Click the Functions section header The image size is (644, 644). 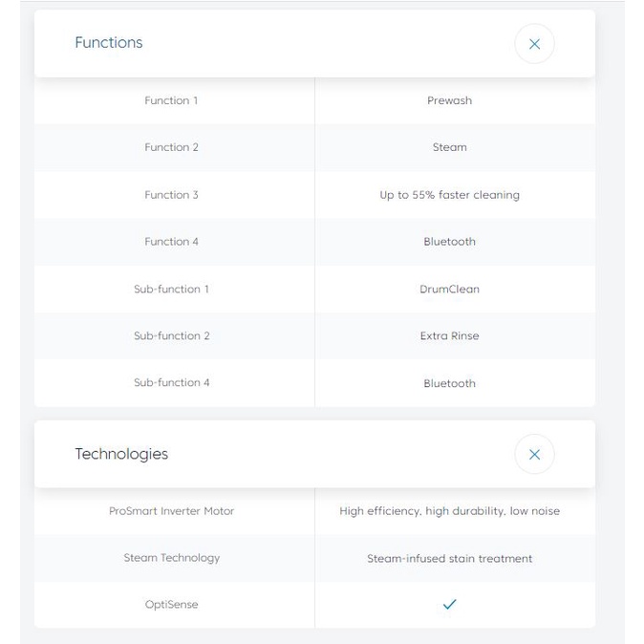[x=109, y=43]
